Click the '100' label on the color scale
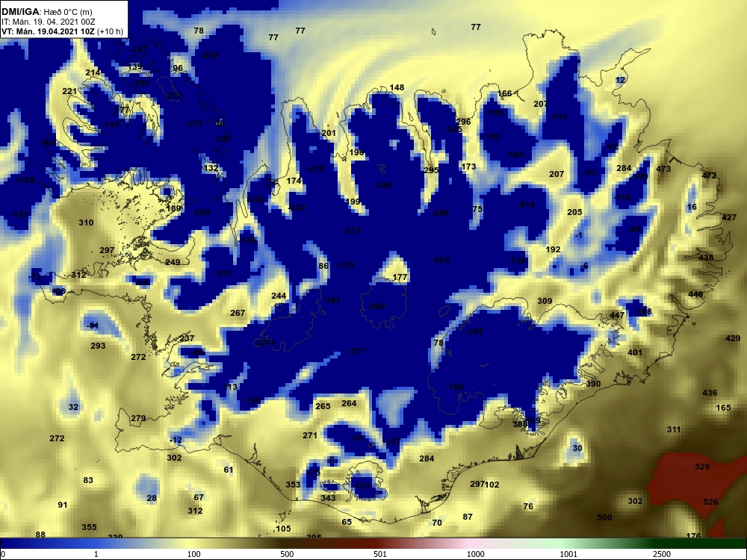 (x=194, y=554)
